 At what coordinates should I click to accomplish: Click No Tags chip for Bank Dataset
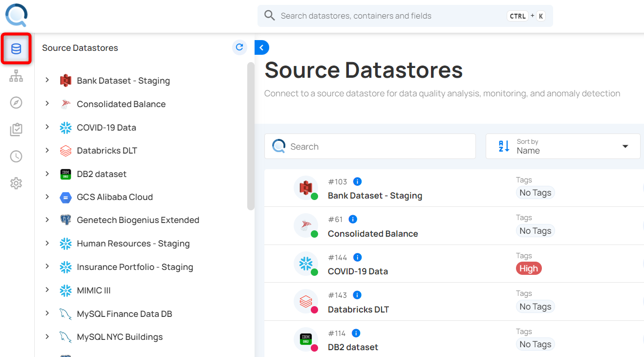click(x=536, y=193)
